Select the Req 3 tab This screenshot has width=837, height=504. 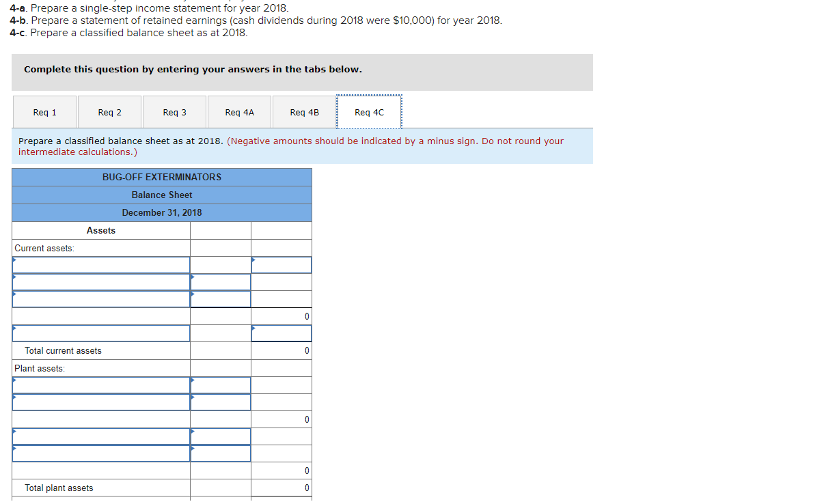coord(174,111)
